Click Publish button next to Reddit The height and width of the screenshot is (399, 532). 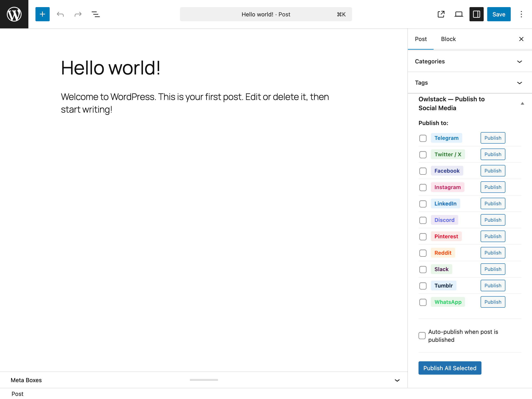tap(493, 253)
